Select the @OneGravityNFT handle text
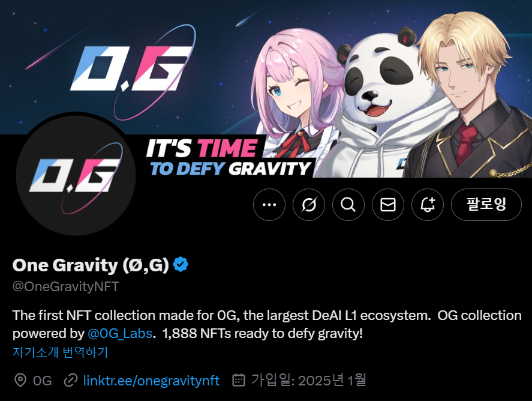Viewport: 532px width, 401px height. (65, 286)
